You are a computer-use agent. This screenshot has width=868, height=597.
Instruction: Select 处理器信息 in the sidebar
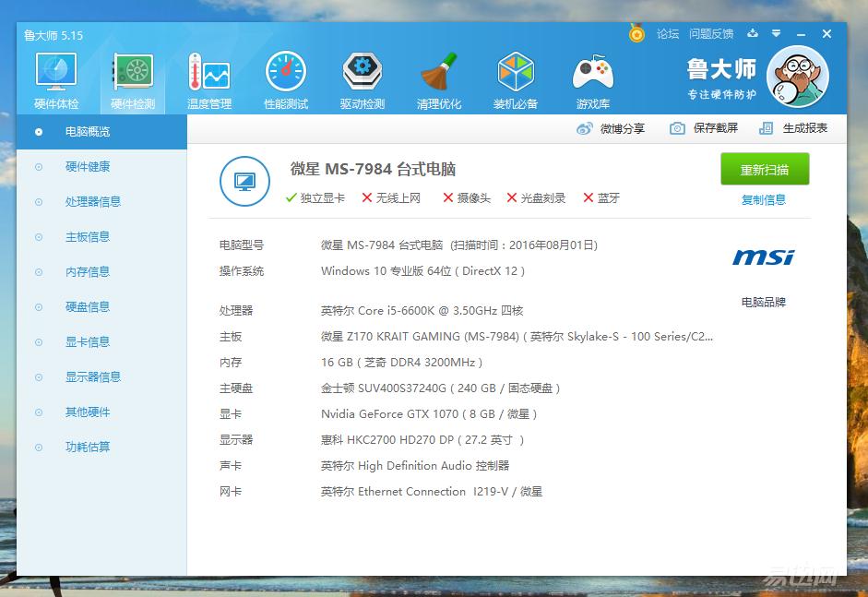click(x=92, y=202)
